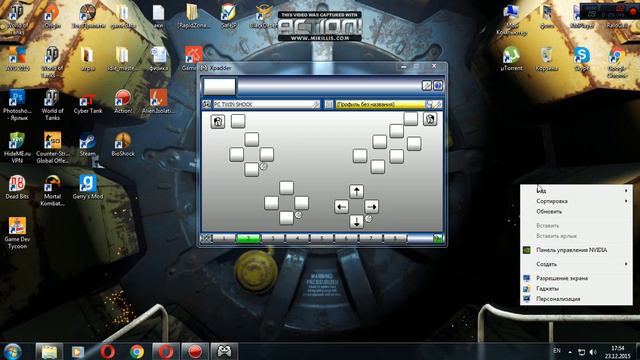Image resolution: width=640 pixels, height=360 pixels.
Task: Choose Обновить in the context menu
Action: [576, 211]
